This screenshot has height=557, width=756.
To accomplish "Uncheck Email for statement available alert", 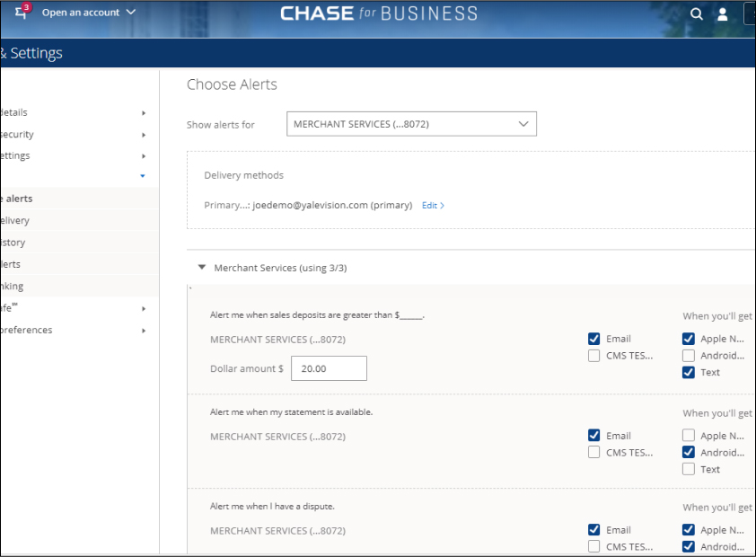I will (594, 436).
